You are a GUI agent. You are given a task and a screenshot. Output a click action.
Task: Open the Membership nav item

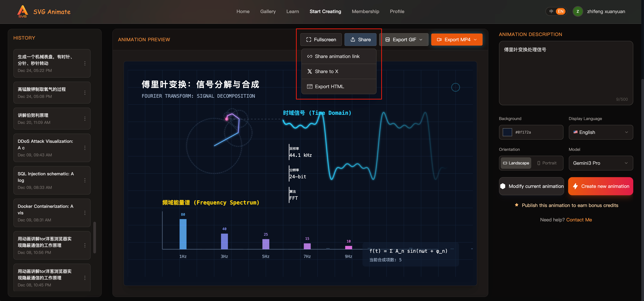click(365, 12)
